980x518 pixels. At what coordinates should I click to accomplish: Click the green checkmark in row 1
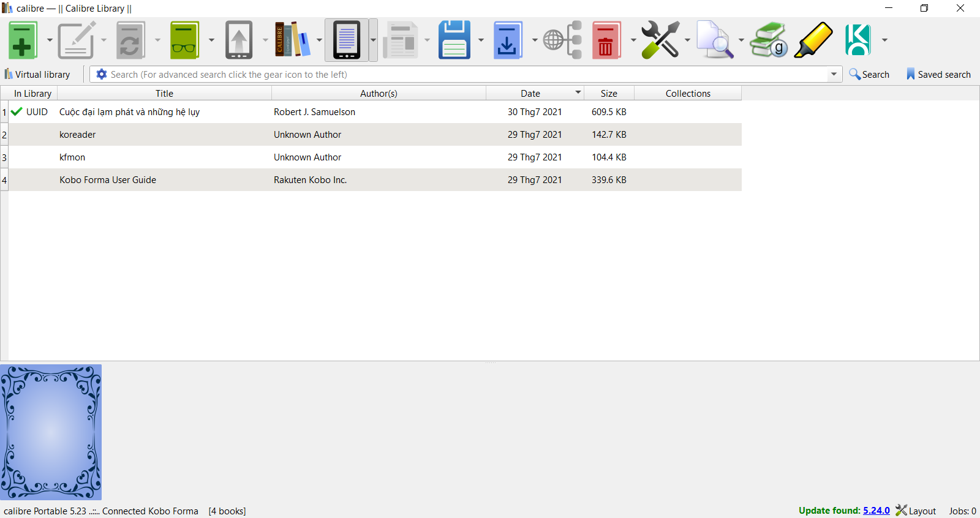(17, 111)
